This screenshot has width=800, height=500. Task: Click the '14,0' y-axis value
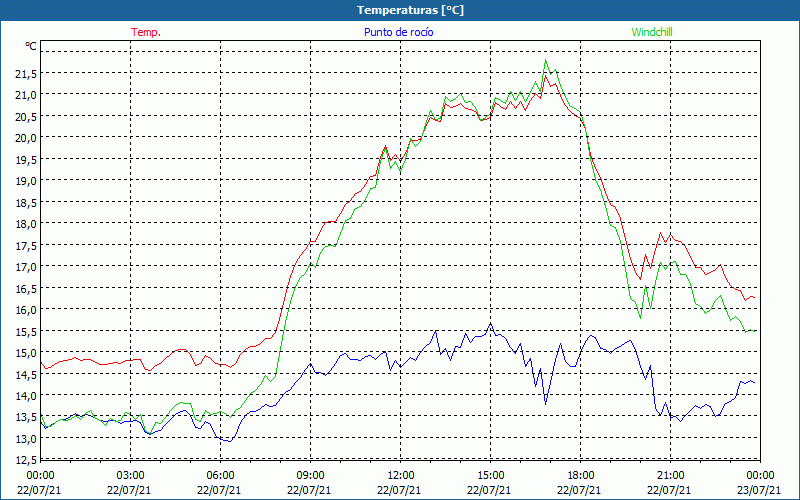coord(26,395)
